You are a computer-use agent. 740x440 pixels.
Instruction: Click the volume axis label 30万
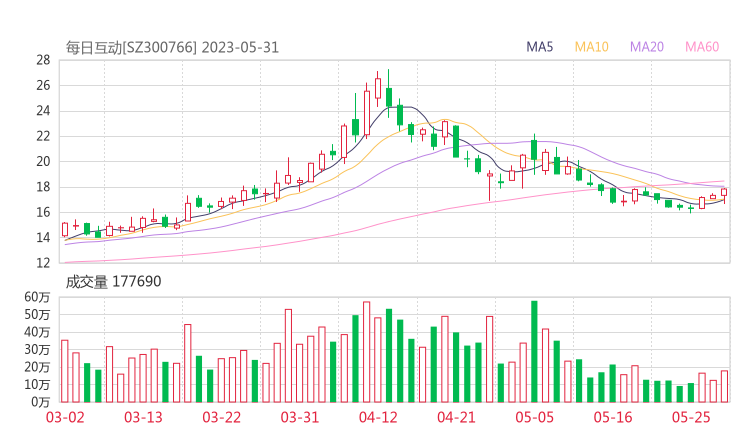37,349
